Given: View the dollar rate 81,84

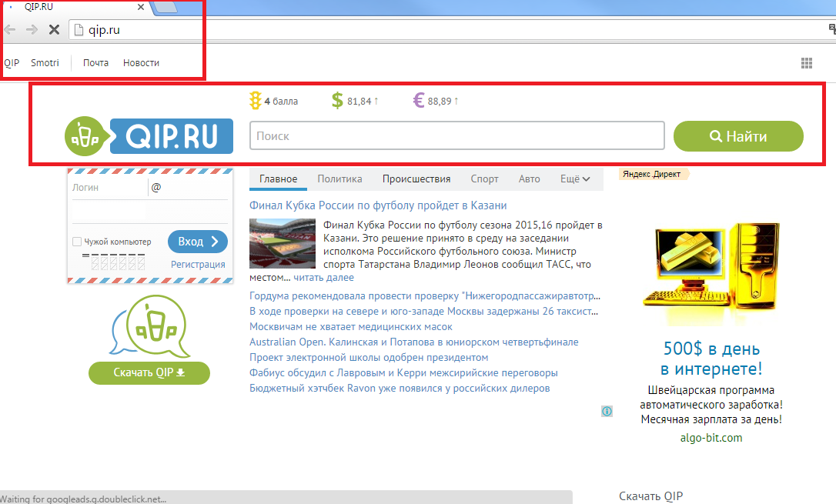Looking at the screenshot, I should (355, 101).
